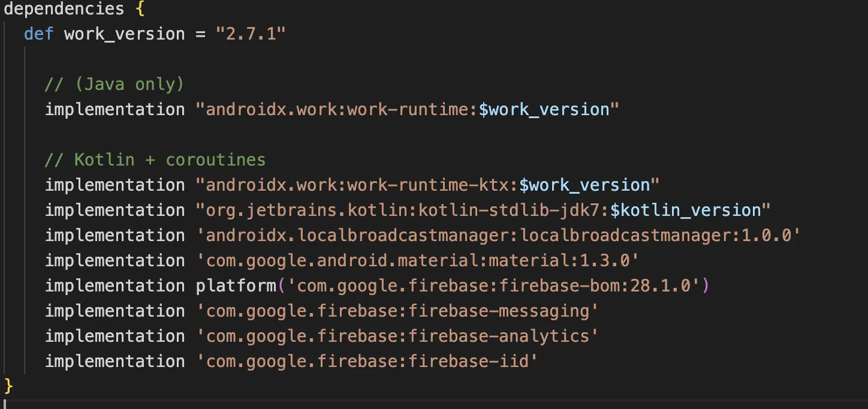Click the 'androidx.work:work-runtime:' string
This screenshot has height=409, width=868.
pyautogui.click(x=337, y=109)
